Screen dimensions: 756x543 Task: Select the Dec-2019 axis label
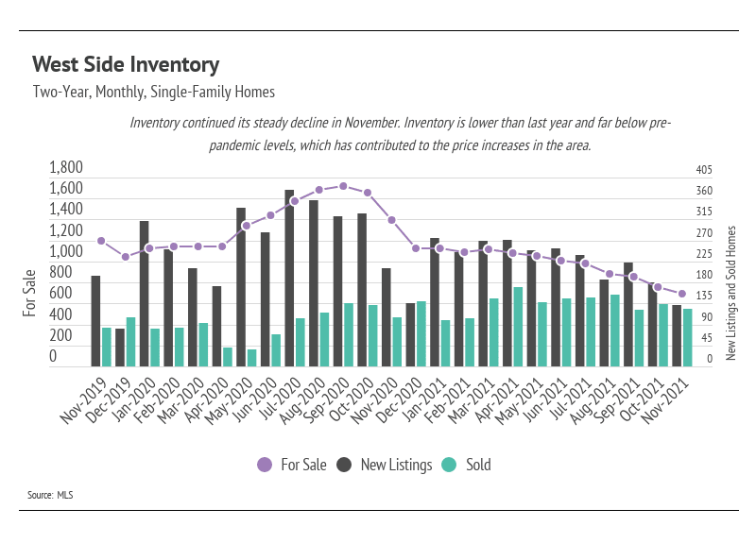(x=107, y=400)
